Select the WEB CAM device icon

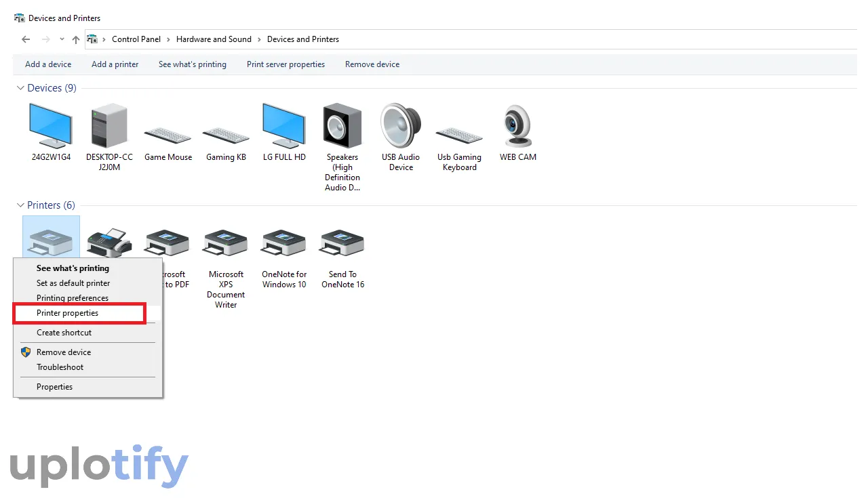click(x=518, y=125)
